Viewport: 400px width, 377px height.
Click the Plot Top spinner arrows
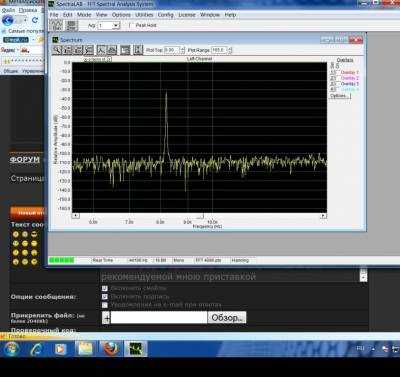(x=182, y=50)
